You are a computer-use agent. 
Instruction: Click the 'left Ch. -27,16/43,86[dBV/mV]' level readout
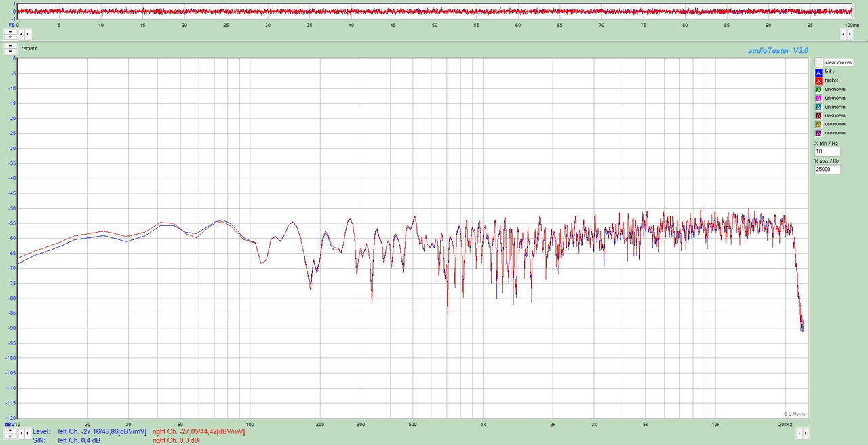[102, 431]
